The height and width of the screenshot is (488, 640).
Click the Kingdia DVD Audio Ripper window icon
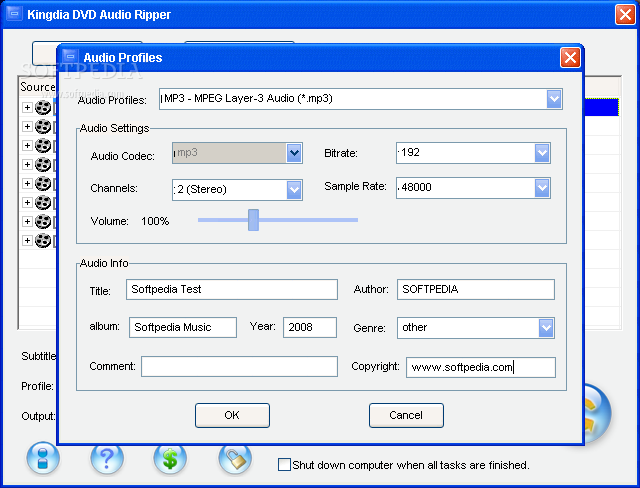tap(14, 14)
